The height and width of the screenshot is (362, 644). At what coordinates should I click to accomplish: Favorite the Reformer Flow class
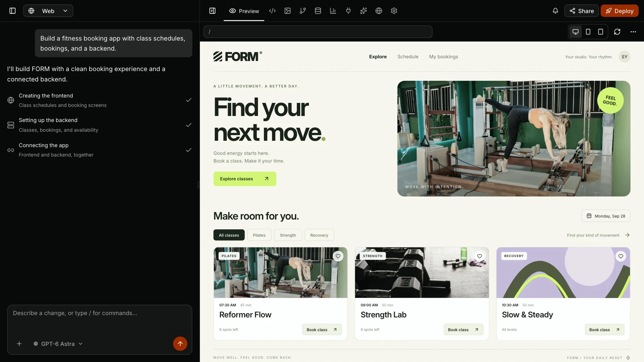(338, 256)
